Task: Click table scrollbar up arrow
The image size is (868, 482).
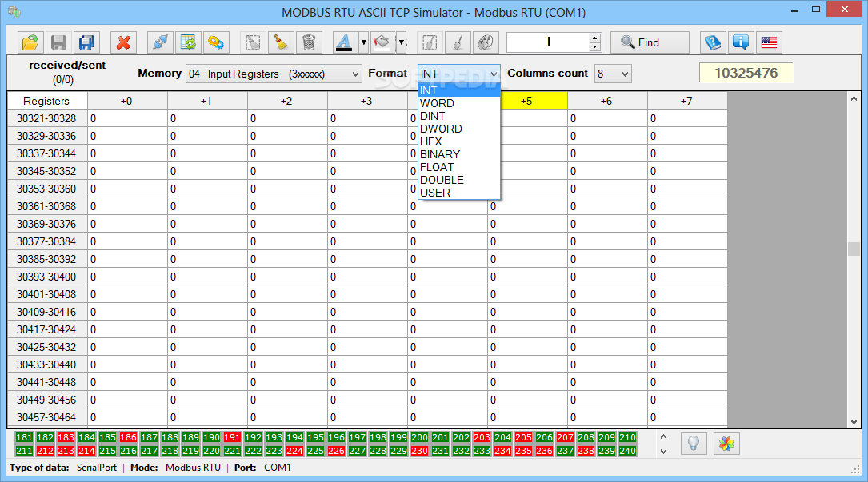Action: (854, 98)
